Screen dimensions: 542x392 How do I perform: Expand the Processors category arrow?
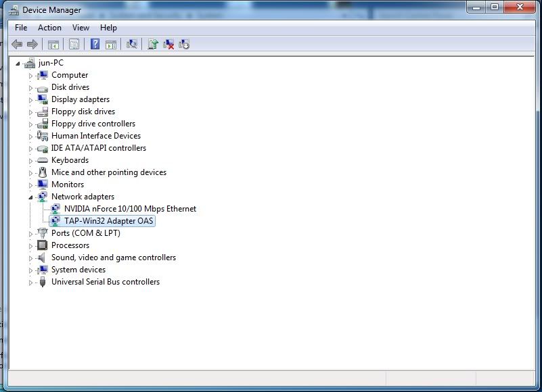[31, 245]
